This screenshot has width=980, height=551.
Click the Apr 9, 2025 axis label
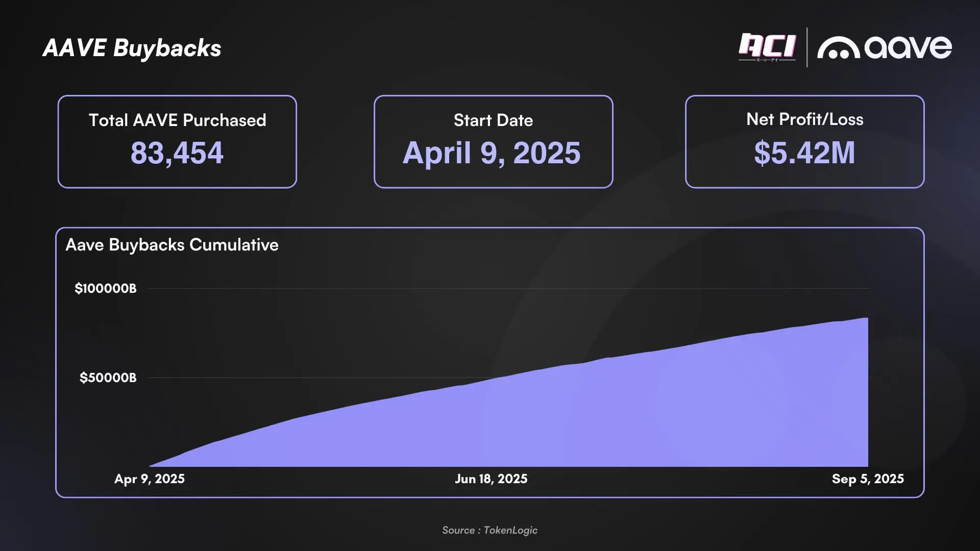click(x=150, y=479)
